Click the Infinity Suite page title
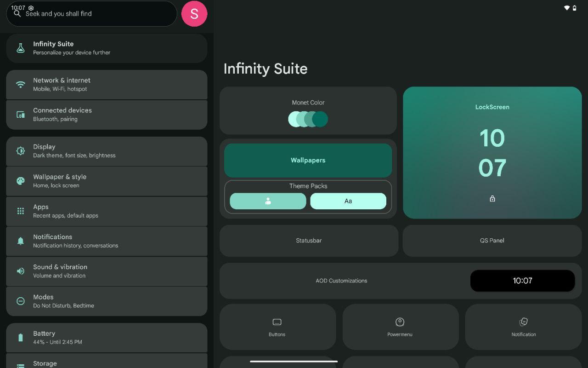Screen dimensions: 588x368 coord(266,69)
